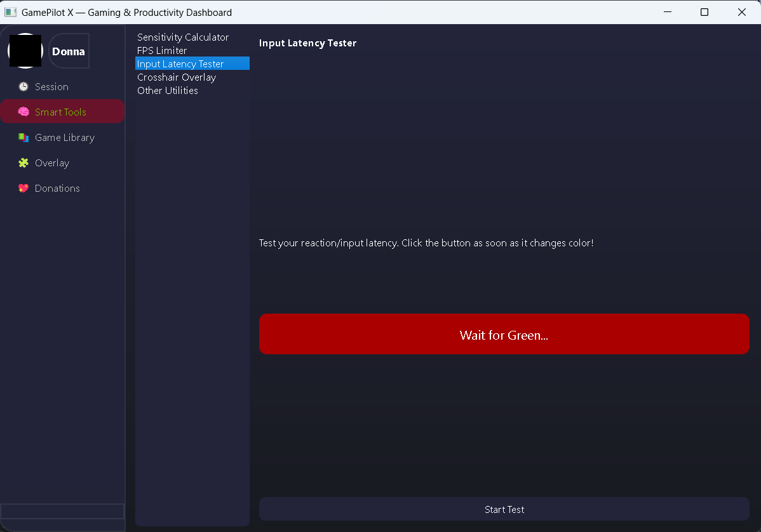
Task: Click the Donna username button
Action: pos(69,51)
